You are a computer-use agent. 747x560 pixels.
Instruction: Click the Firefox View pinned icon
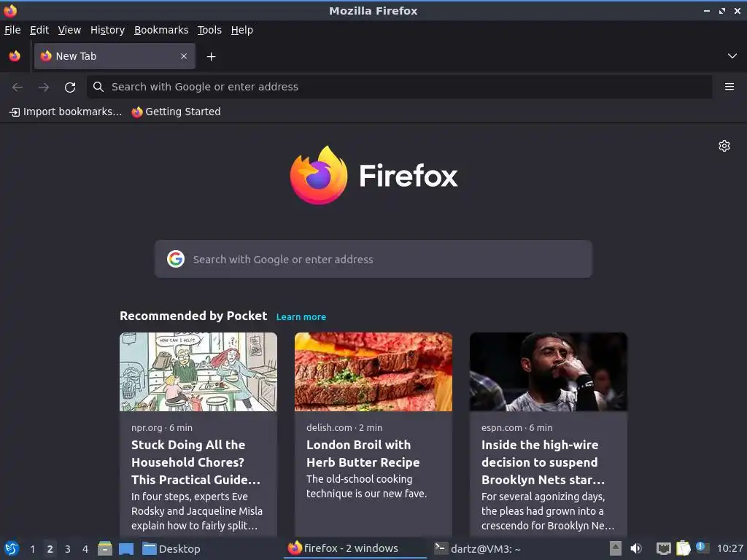(15, 56)
